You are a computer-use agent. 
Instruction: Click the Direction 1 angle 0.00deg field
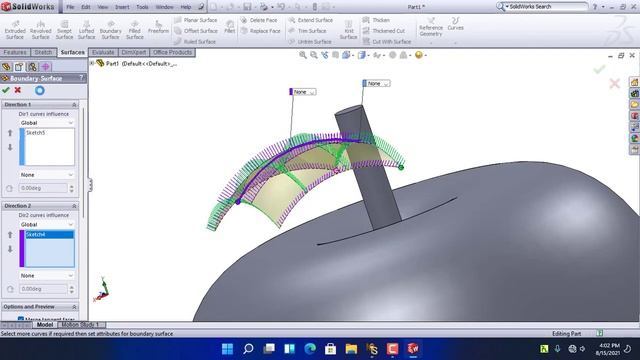pos(43,188)
